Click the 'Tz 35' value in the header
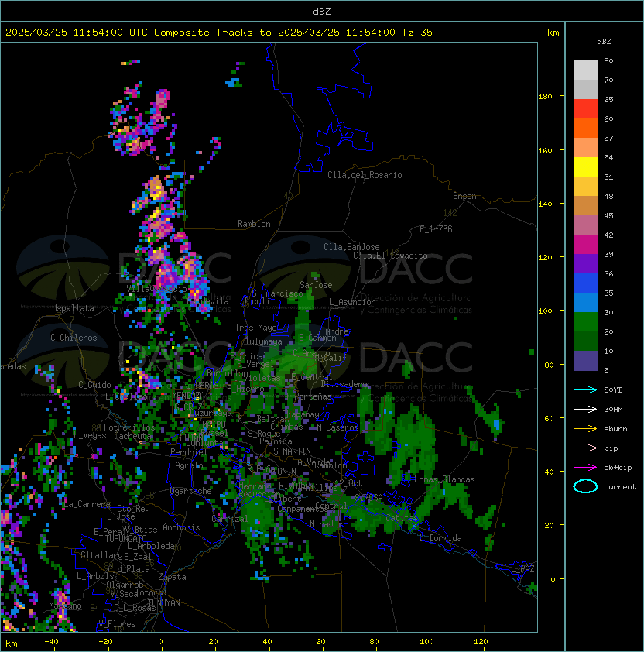The image size is (644, 652). click(x=417, y=33)
